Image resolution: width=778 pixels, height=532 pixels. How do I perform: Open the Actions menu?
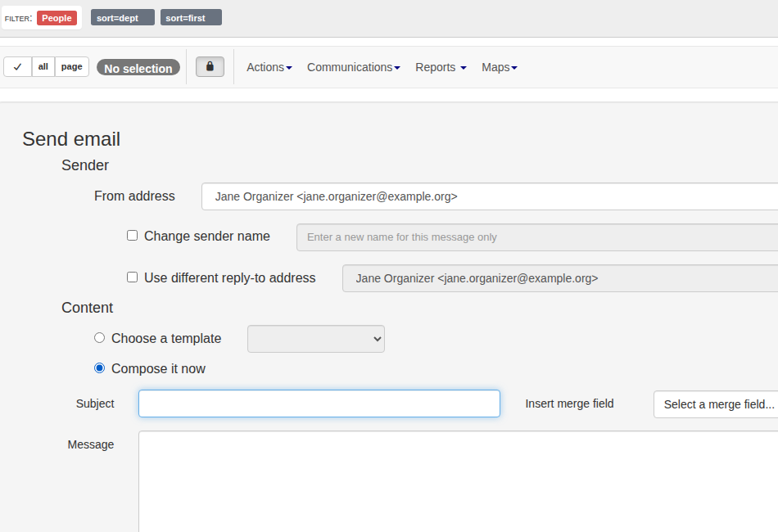(269, 67)
